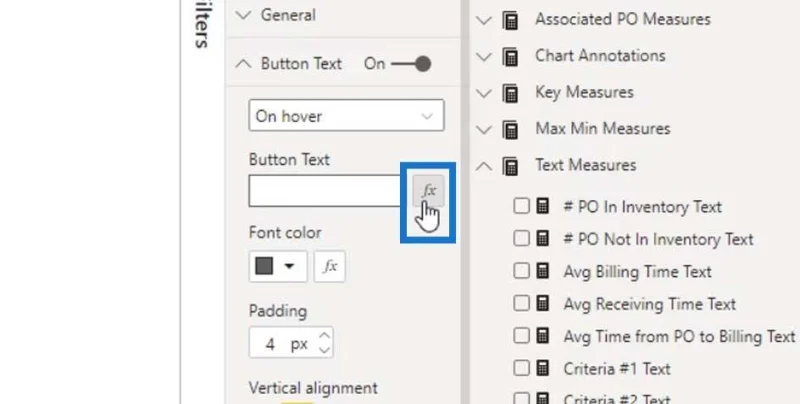The width and height of the screenshot is (800, 404).
Task: Open Font color conditional formatting fx
Action: tap(330, 266)
